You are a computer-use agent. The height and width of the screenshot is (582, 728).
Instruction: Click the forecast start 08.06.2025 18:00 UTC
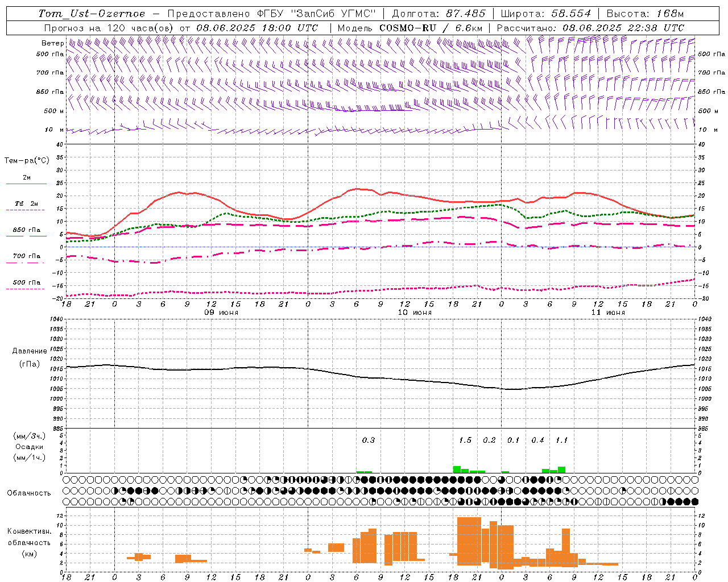(257, 28)
